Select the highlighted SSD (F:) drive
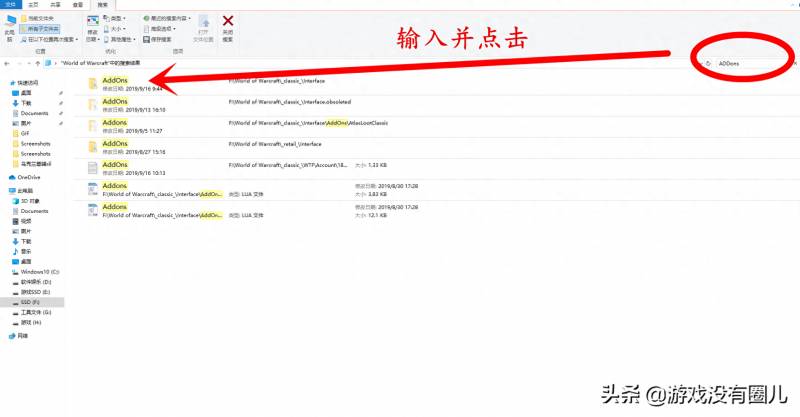800x417 pixels. click(32, 302)
